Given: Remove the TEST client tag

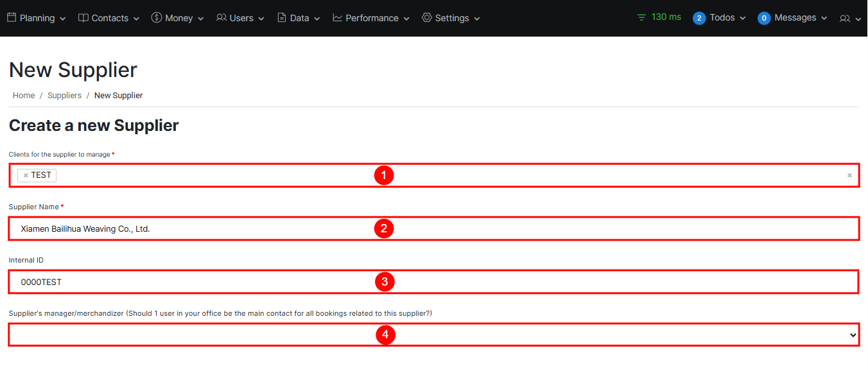Looking at the screenshot, I should 26,175.
